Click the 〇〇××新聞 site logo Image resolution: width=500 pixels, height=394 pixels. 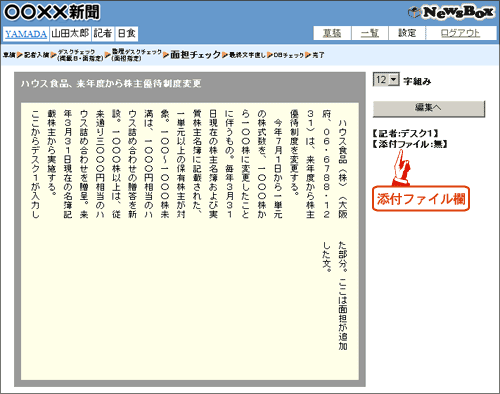coord(52,12)
